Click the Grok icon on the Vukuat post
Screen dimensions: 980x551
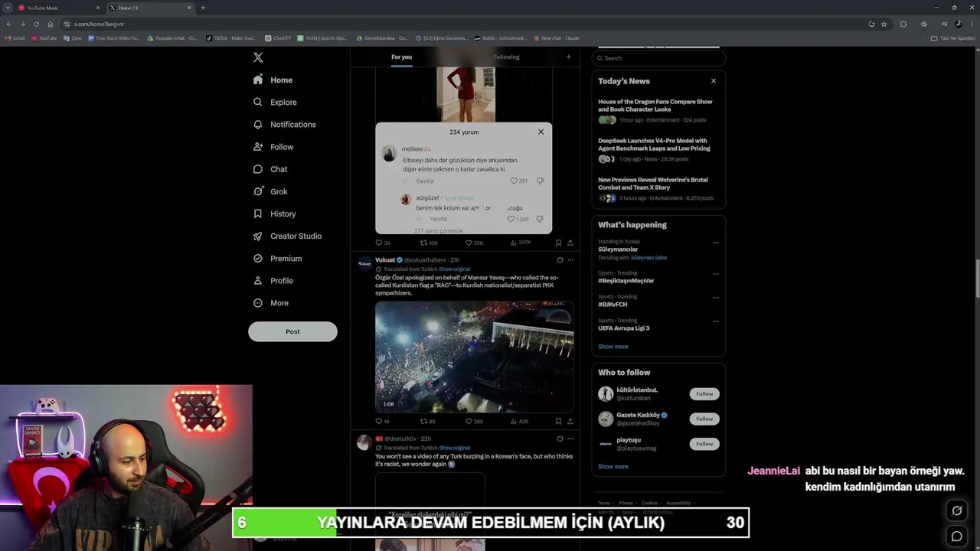tap(560, 260)
